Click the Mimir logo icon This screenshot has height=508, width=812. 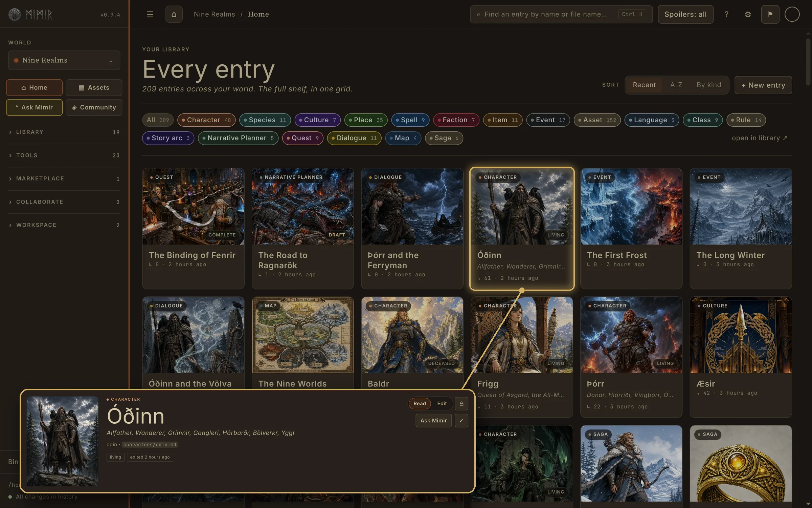coord(15,14)
